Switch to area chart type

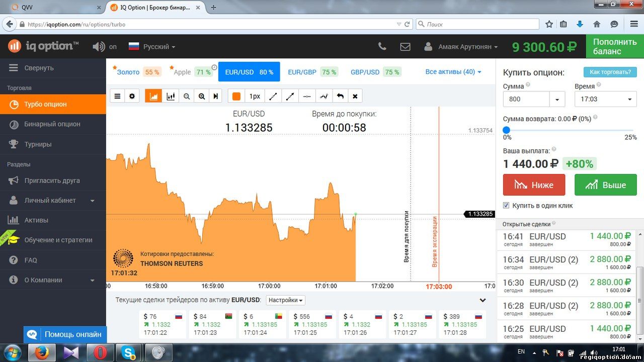tap(153, 96)
